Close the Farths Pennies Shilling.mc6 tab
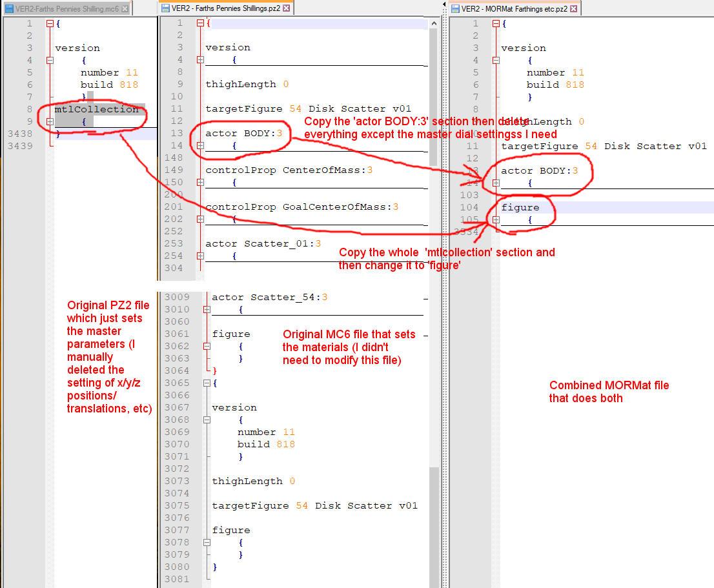Image resolution: width=714 pixels, height=588 pixels. pos(125,8)
